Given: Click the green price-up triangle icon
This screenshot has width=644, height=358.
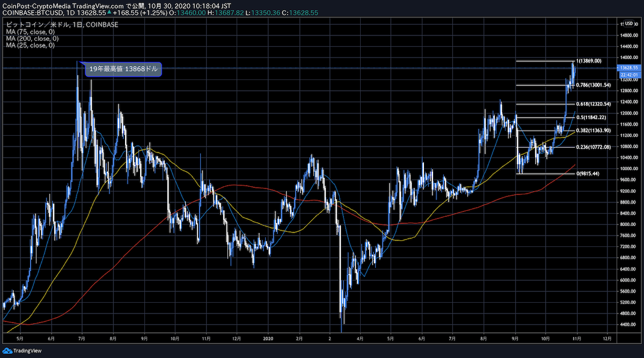Looking at the screenshot, I should [x=110, y=11].
